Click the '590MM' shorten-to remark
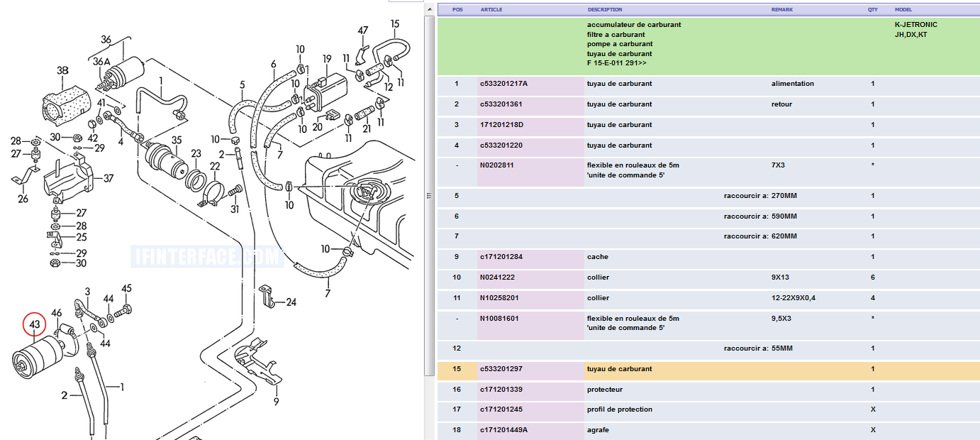The image size is (980, 440). [x=784, y=216]
